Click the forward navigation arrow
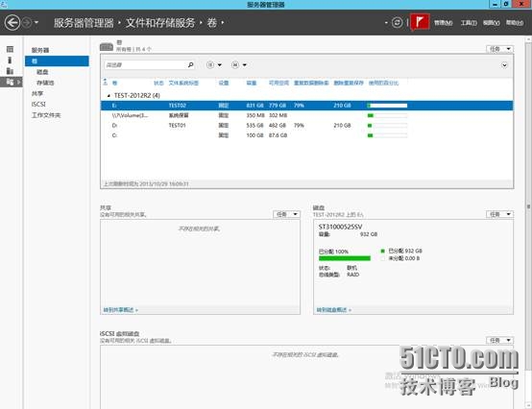532x409 pixels. [27, 23]
